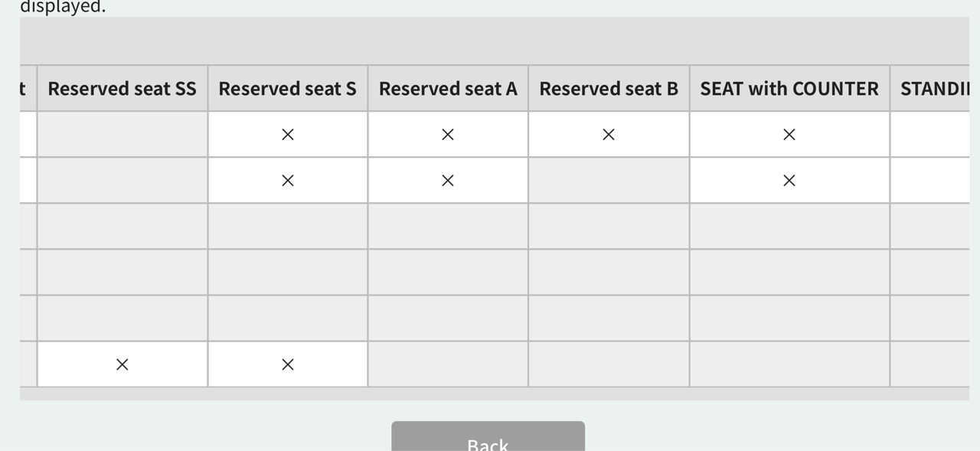This screenshot has height=451, width=980.
Task: Click the Reserved seat S column header
Action: coord(288,89)
